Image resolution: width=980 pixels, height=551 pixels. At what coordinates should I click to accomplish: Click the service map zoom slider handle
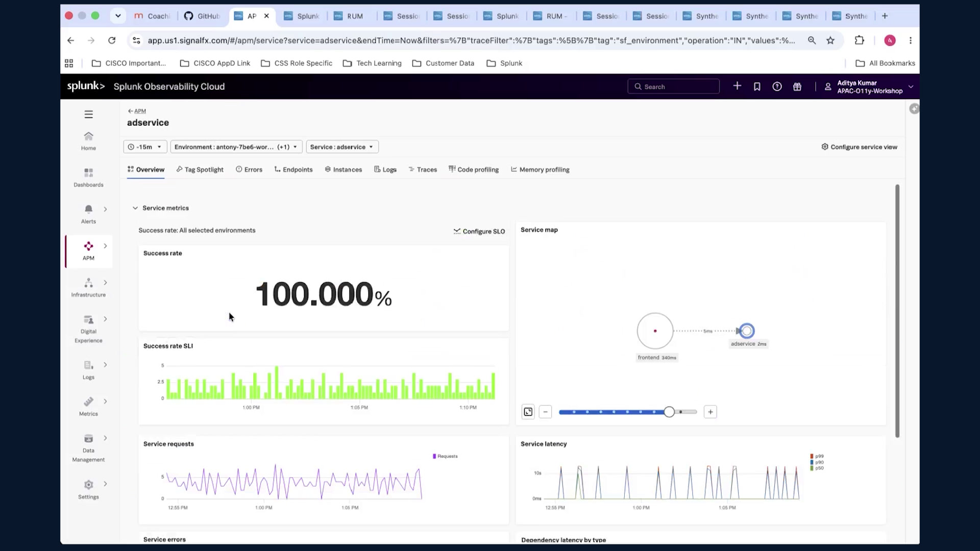[669, 412]
